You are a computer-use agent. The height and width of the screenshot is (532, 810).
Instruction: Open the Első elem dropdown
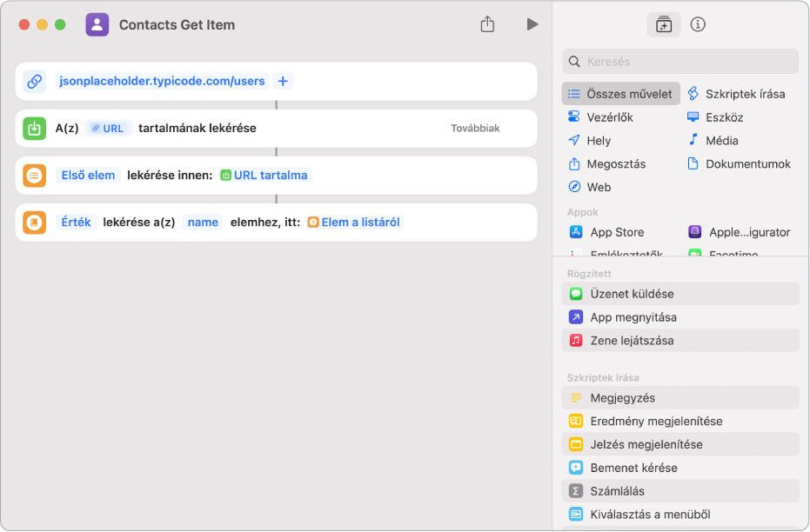pyautogui.click(x=88, y=175)
